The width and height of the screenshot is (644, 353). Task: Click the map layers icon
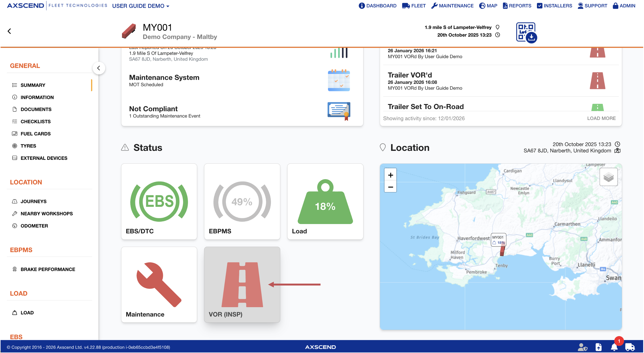tap(608, 177)
